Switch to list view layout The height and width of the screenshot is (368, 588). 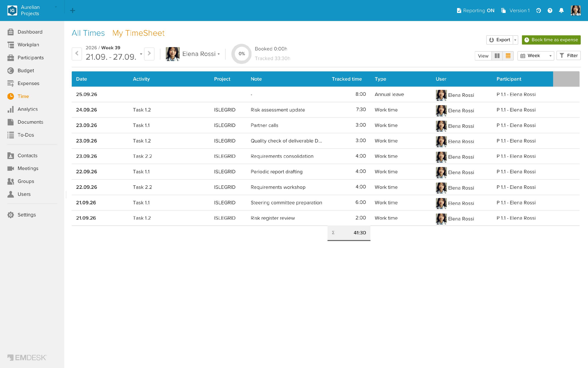[x=508, y=56]
